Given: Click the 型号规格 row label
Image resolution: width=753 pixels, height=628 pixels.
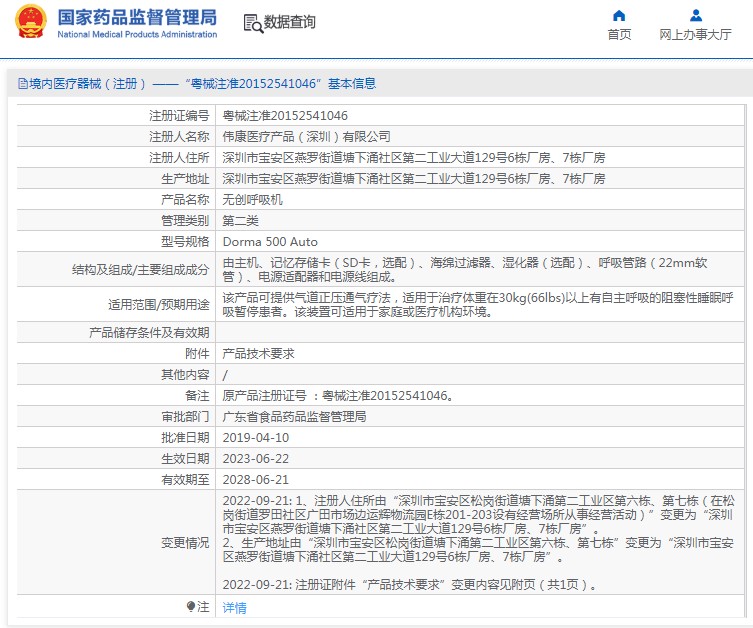Looking at the screenshot, I should click(185, 242).
